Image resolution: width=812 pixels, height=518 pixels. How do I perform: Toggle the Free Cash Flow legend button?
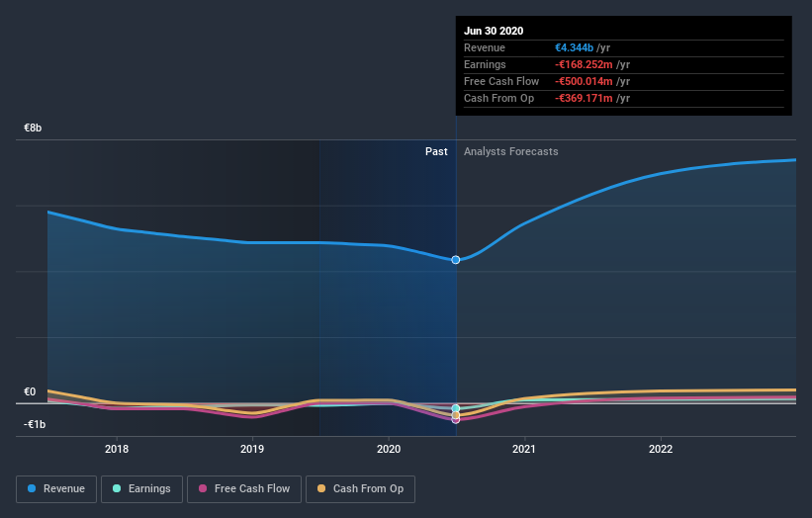pyautogui.click(x=244, y=489)
